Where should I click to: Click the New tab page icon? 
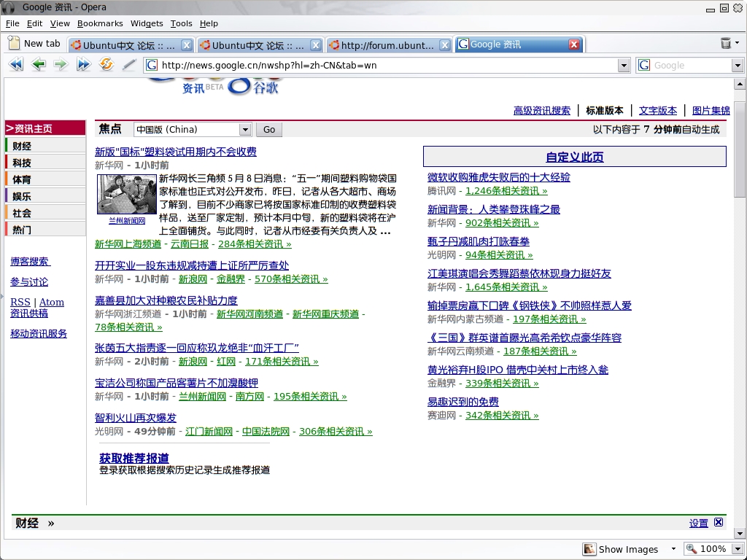click(14, 43)
